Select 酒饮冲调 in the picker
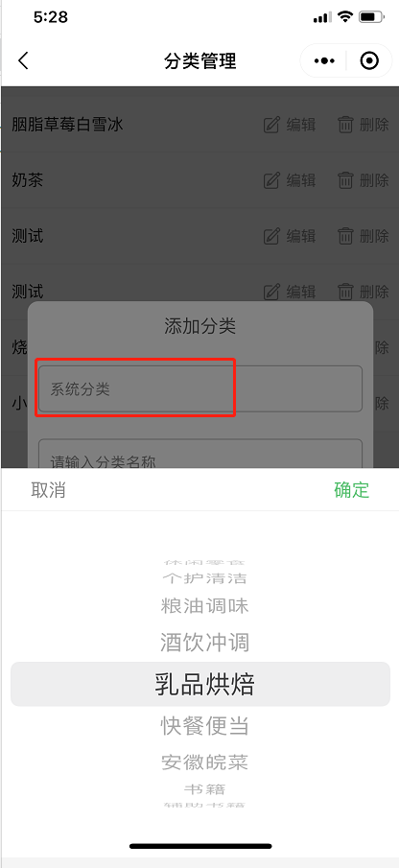The width and height of the screenshot is (399, 868). tap(204, 643)
